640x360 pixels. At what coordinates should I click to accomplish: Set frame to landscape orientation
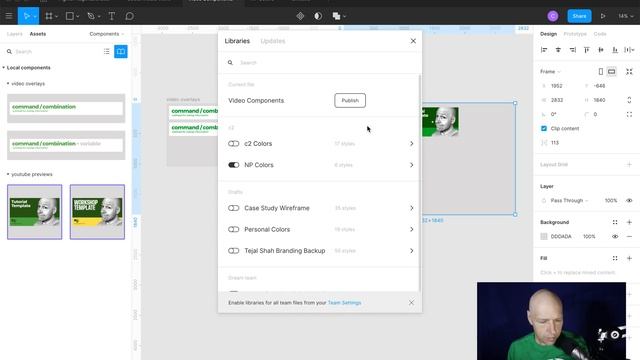pos(611,72)
